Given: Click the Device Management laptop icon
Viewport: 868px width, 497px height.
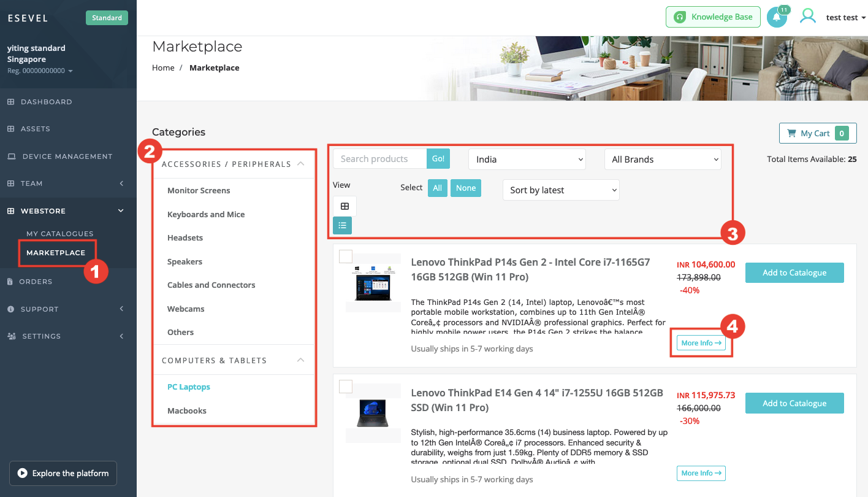Looking at the screenshot, I should pyautogui.click(x=11, y=156).
